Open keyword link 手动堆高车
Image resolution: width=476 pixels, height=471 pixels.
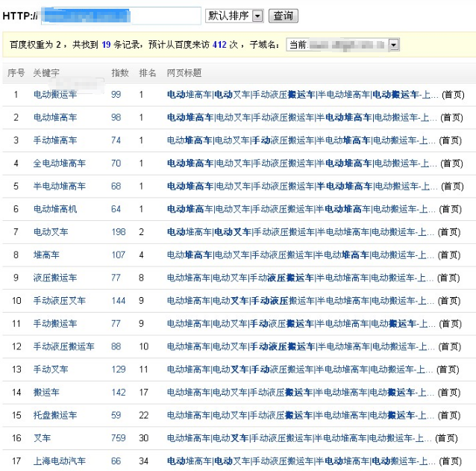55,140
